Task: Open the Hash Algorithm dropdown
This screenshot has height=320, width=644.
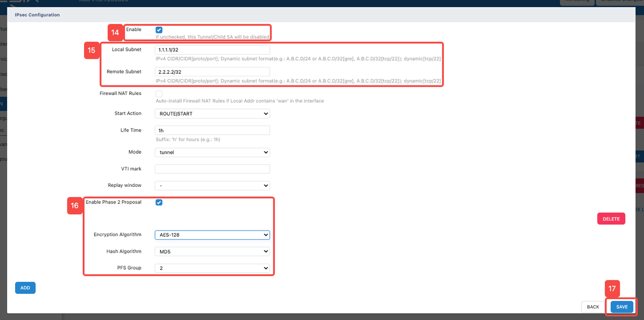Action: tap(212, 251)
